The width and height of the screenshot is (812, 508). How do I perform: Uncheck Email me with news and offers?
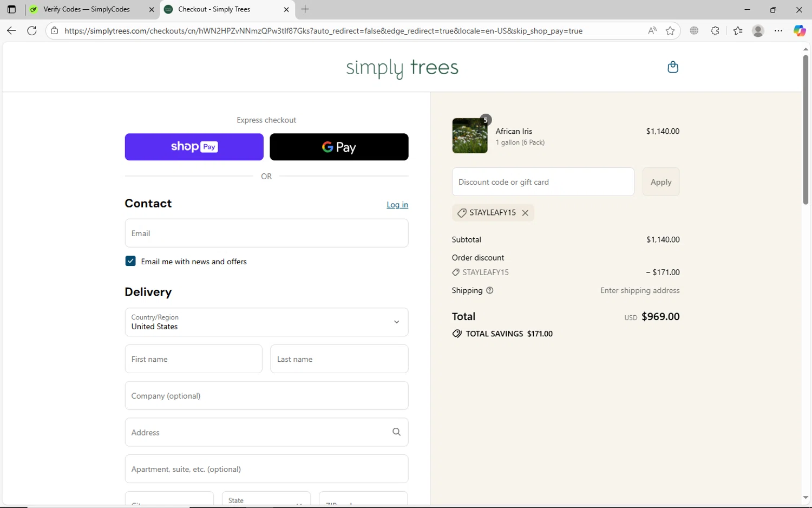(x=130, y=261)
